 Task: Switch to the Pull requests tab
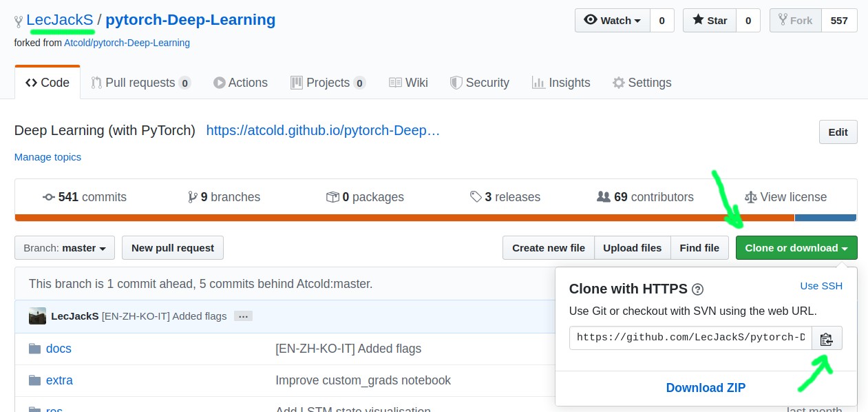pyautogui.click(x=140, y=83)
